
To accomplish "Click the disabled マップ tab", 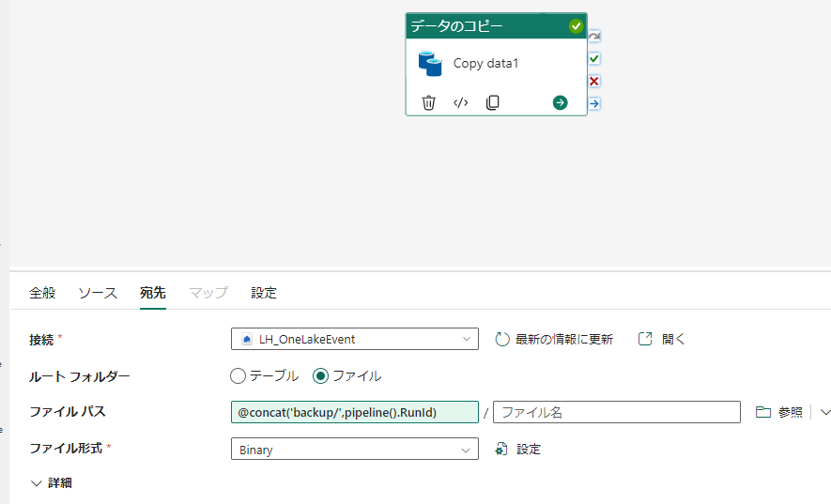I will (x=208, y=293).
